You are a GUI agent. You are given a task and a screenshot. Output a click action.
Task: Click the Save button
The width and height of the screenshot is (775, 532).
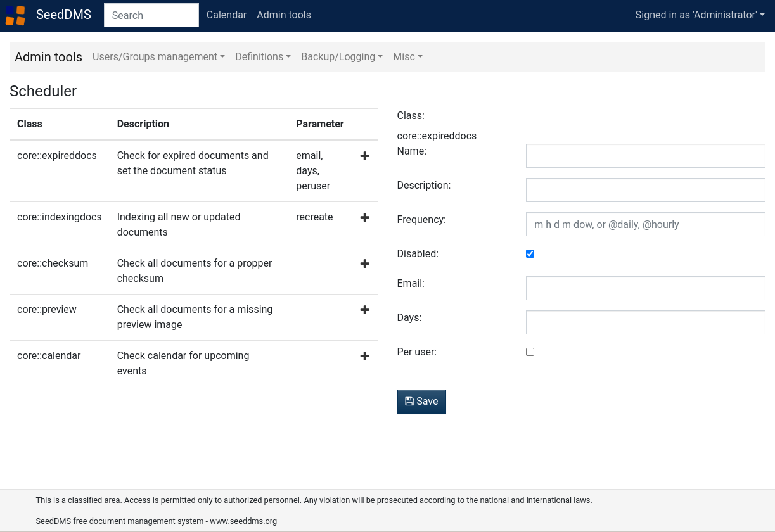coord(421,402)
